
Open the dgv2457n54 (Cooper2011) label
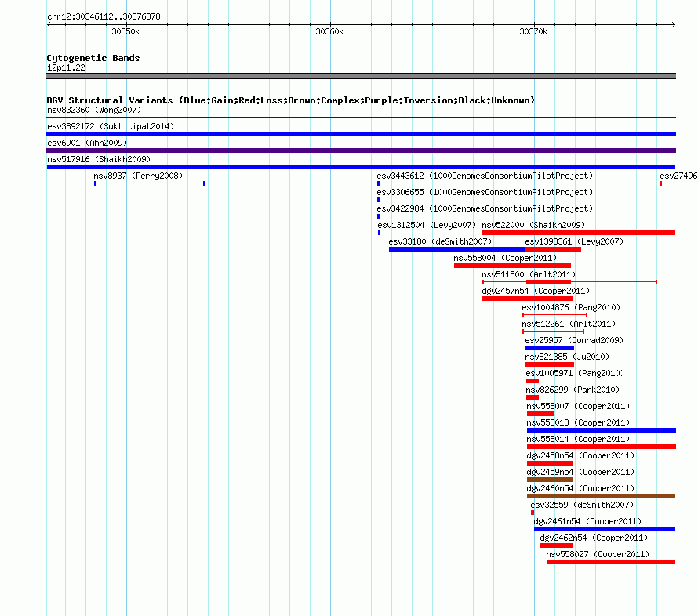(536, 291)
